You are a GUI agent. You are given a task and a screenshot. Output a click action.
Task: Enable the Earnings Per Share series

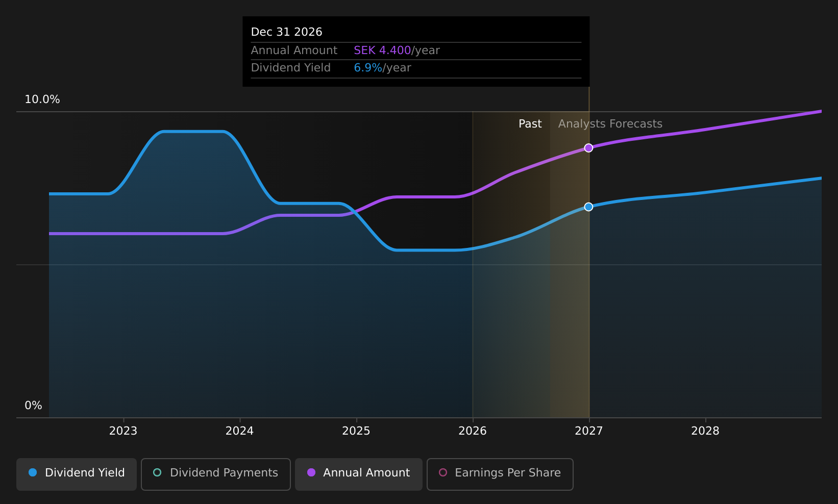(500, 474)
